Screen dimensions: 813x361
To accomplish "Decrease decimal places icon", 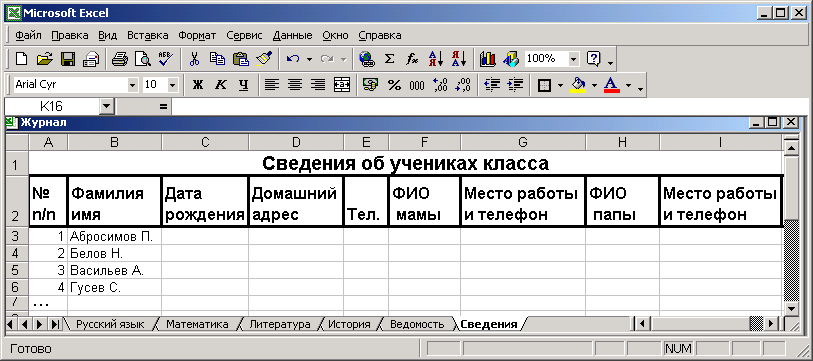I will click(462, 85).
